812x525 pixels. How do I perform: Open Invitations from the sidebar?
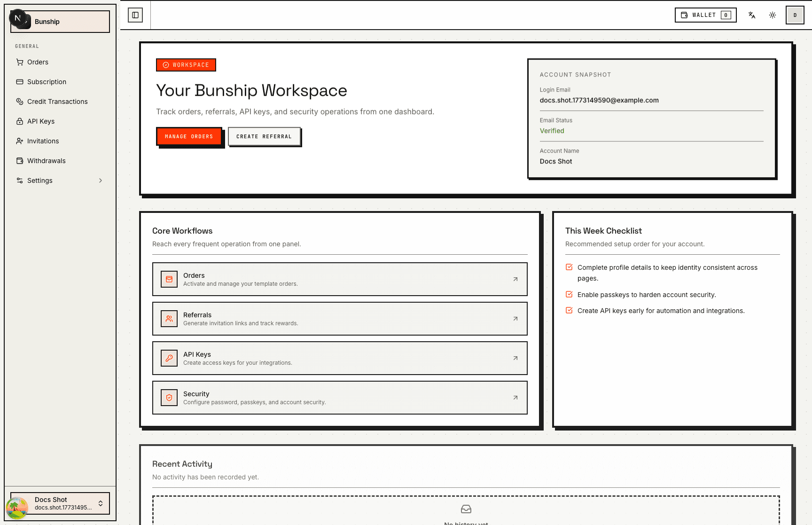coord(43,141)
